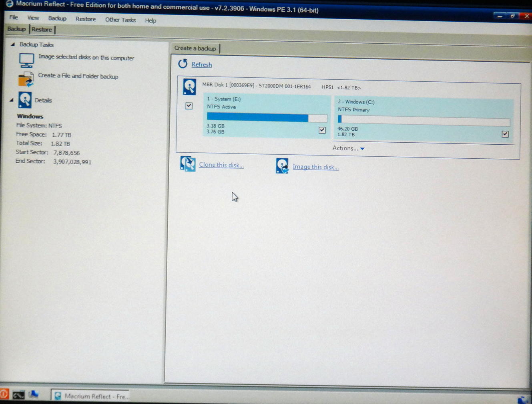This screenshot has width=532, height=404.
Task: Click the Clone this disk link
Action: [x=221, y=165]
